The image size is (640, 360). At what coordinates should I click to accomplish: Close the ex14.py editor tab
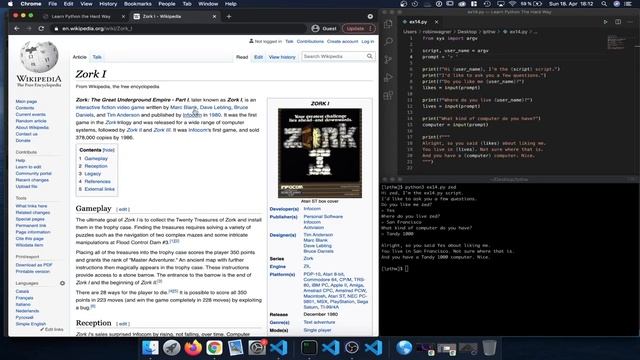tap(436, 22)
